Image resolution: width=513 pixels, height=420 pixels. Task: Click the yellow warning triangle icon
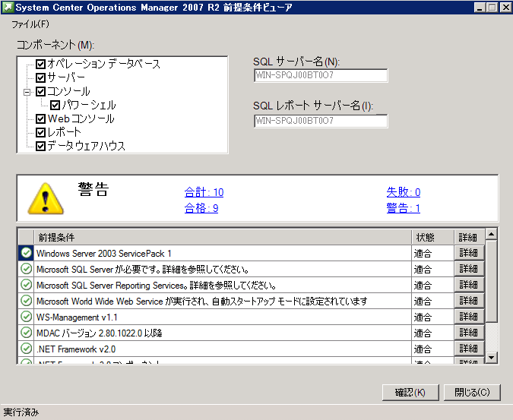tap(46, 199)
